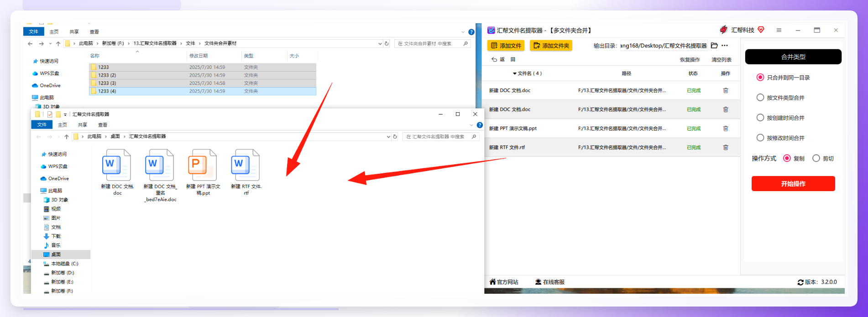Open browse folder icon beside output directory

(714, 46)
